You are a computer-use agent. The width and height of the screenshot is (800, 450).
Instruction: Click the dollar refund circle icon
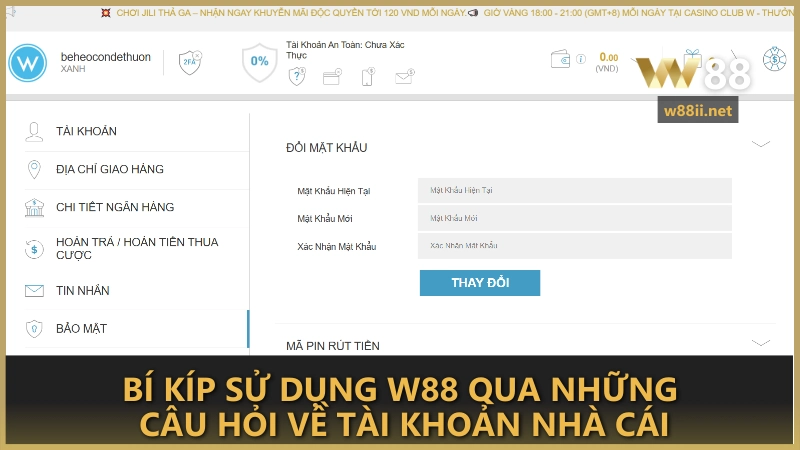[34, 249]
